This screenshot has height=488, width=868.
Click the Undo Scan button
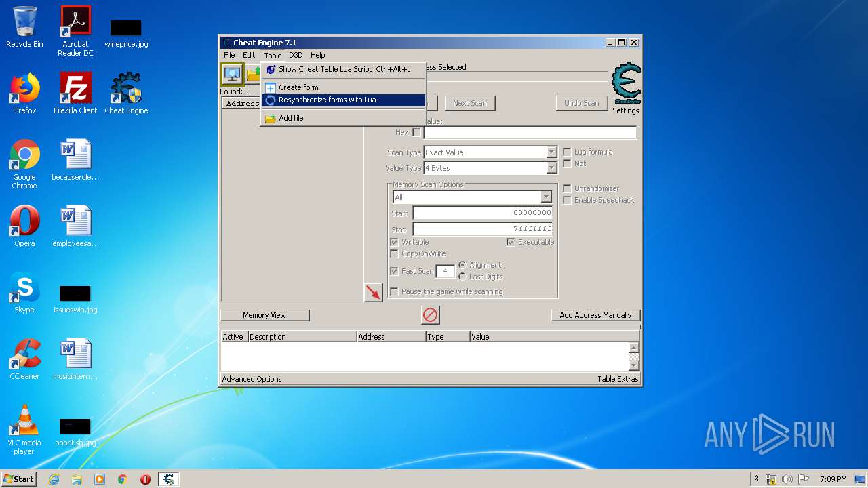click(x=581, y=103)
